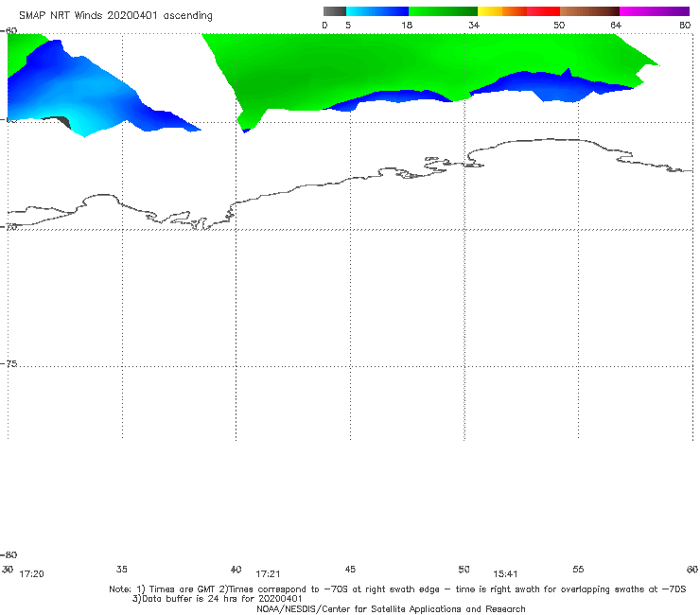
Task: Click the NOAA/NESDIS credit line
Action: coord(391,608)
